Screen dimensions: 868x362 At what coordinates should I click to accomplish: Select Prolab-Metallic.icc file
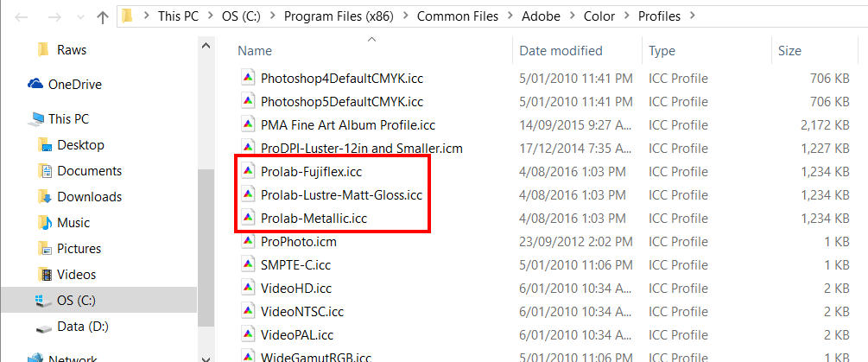[x=314, y=219]
